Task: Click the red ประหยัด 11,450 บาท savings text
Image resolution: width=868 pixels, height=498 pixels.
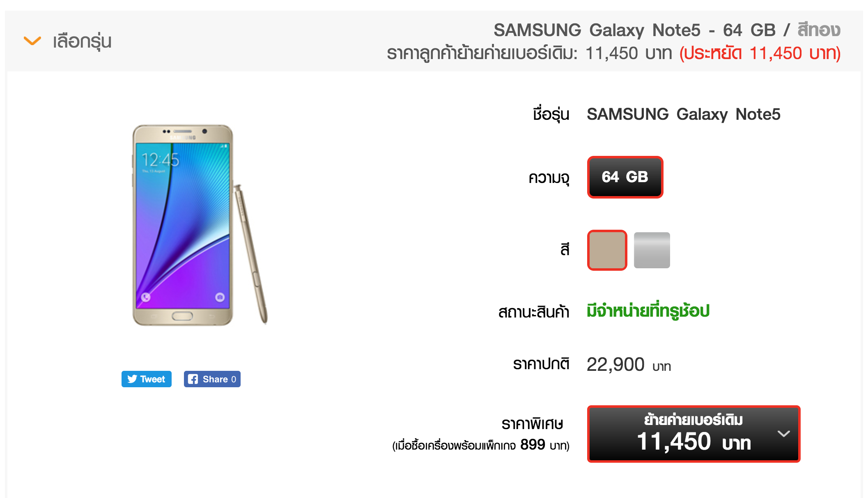Action: tap(760, 53)
